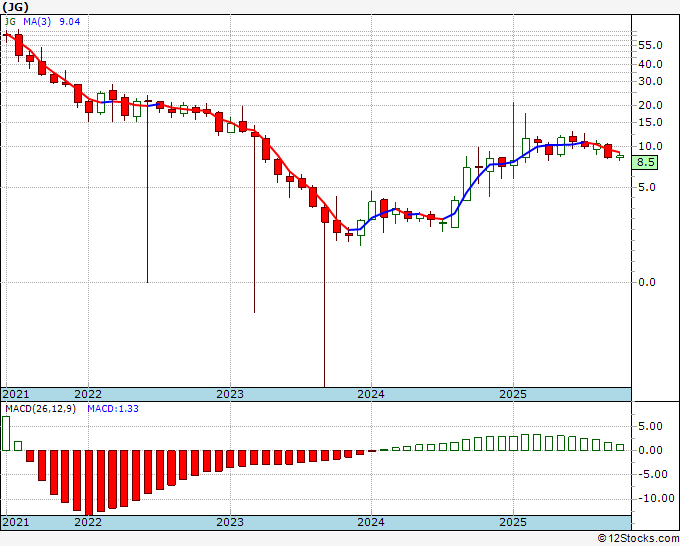Select 2023 on the price chart time axis
The image size is (680, 546).
click(230, 394)
